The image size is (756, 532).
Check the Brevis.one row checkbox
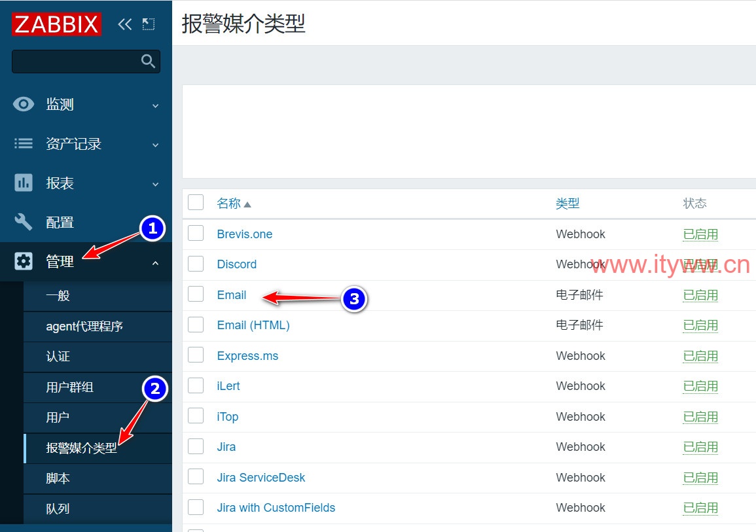(196, 233)
